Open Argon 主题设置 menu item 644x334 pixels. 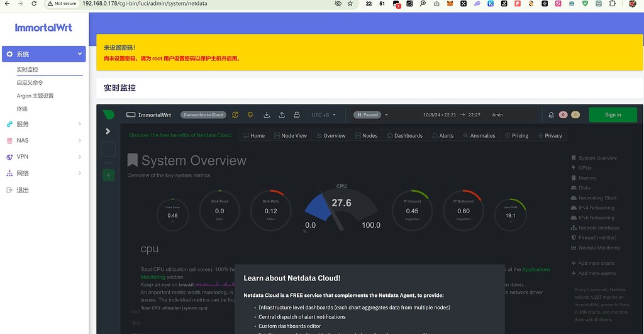point(35,96)
